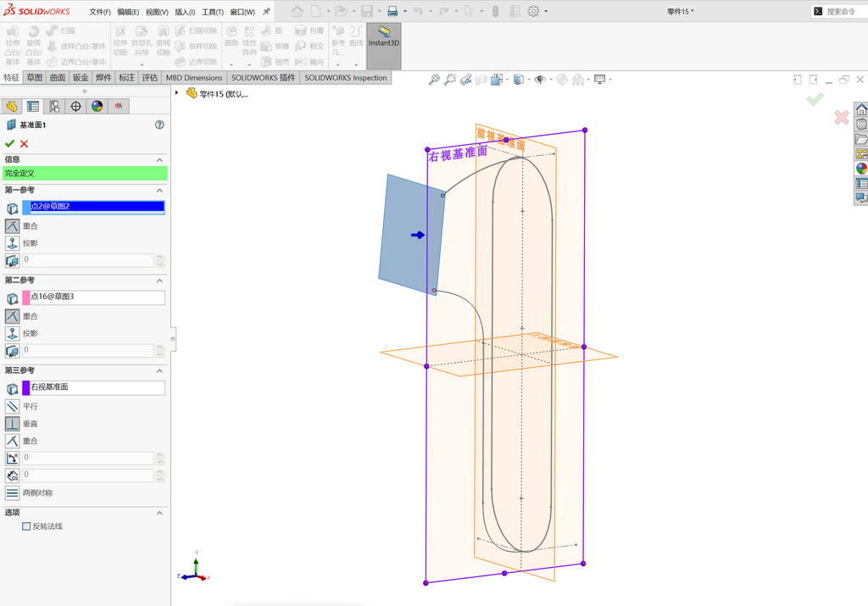Screen dimensions: 868x606
Task: Enable 两侧对称 option
Action: 12,492
